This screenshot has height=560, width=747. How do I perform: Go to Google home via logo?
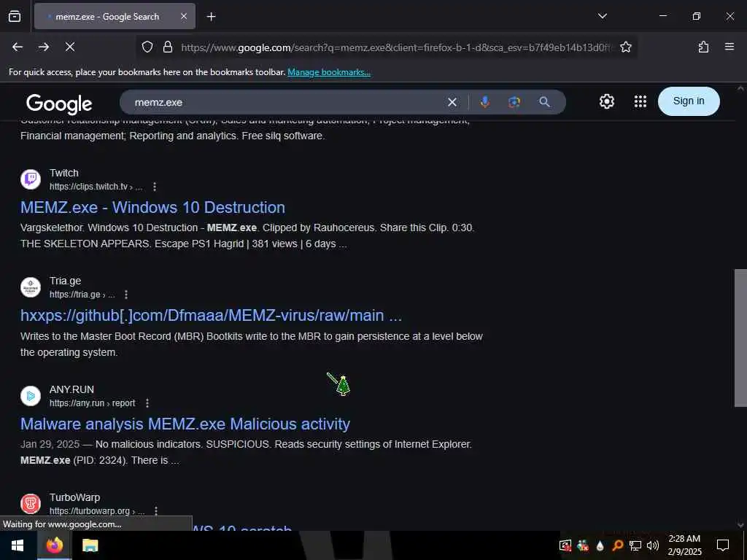click(59, 104)
